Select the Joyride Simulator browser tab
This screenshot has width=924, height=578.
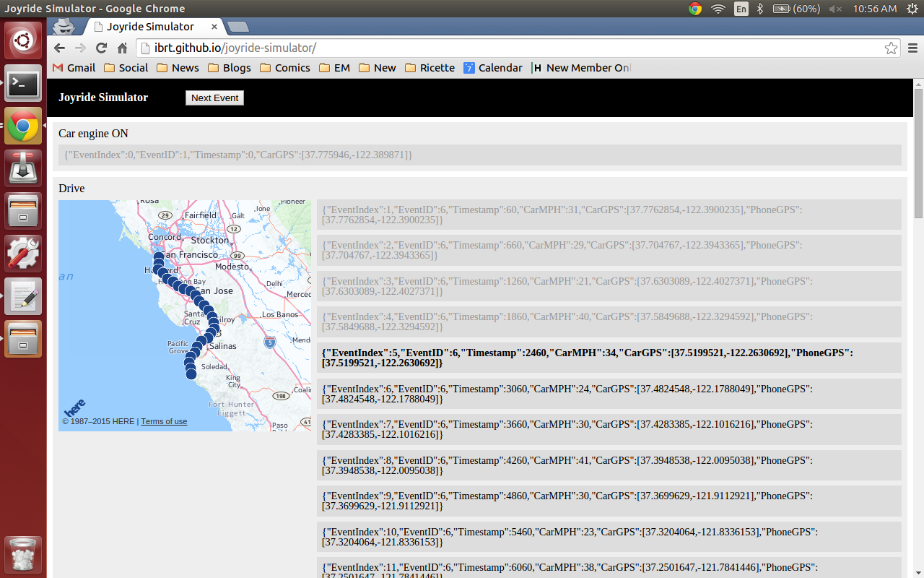point(150,27)
